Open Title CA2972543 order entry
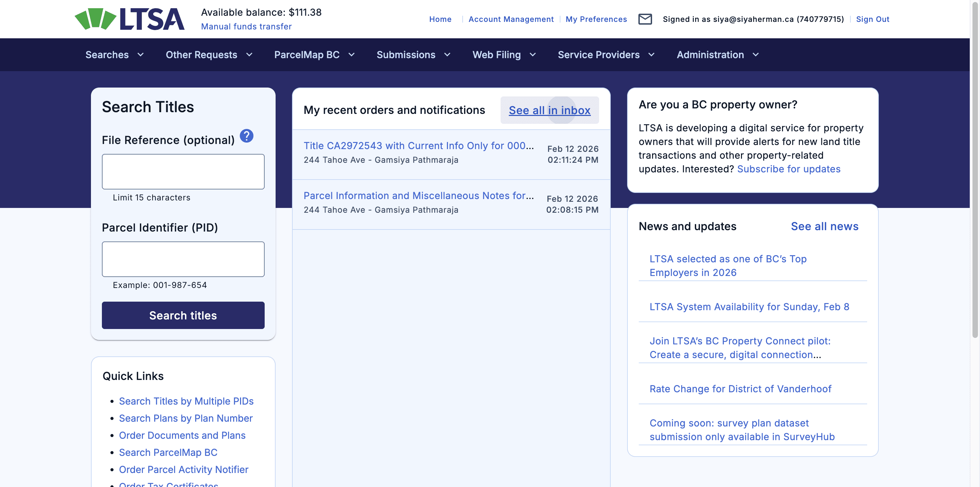The width and height of the screenshot is (980, 487). (x=419, y=146)
